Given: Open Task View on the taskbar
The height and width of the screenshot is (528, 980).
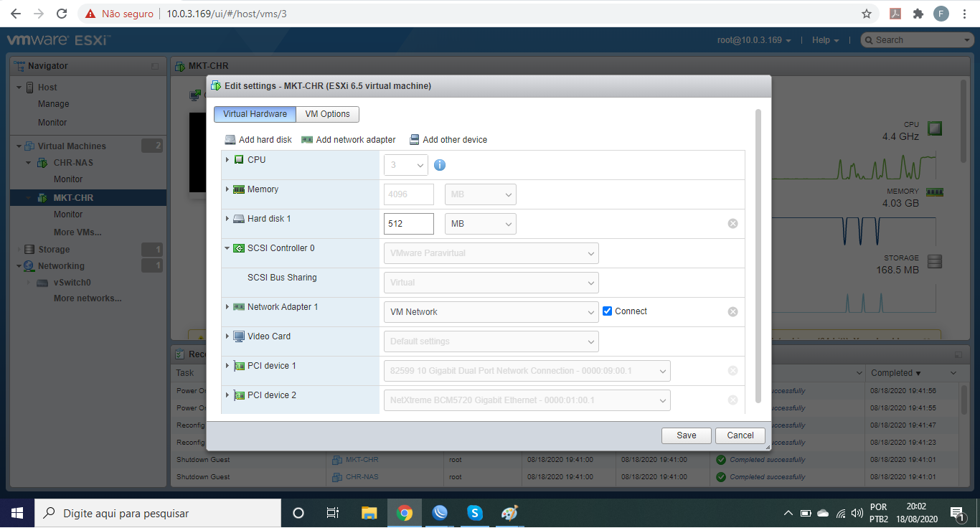Looking at the screenshot, I should point(333,513).
